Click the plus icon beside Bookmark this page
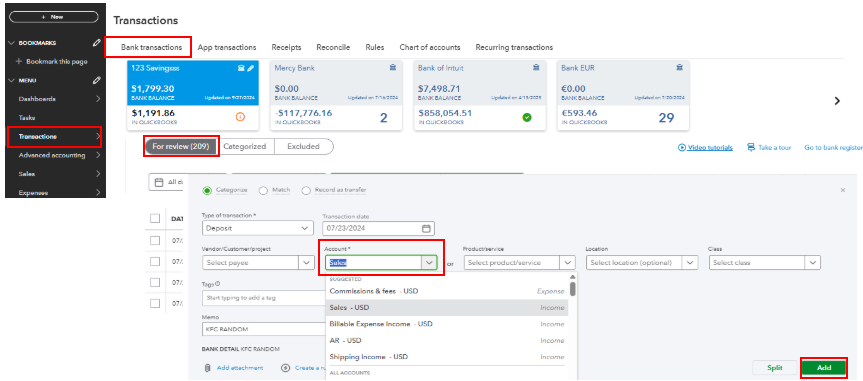 click(20, 62)
